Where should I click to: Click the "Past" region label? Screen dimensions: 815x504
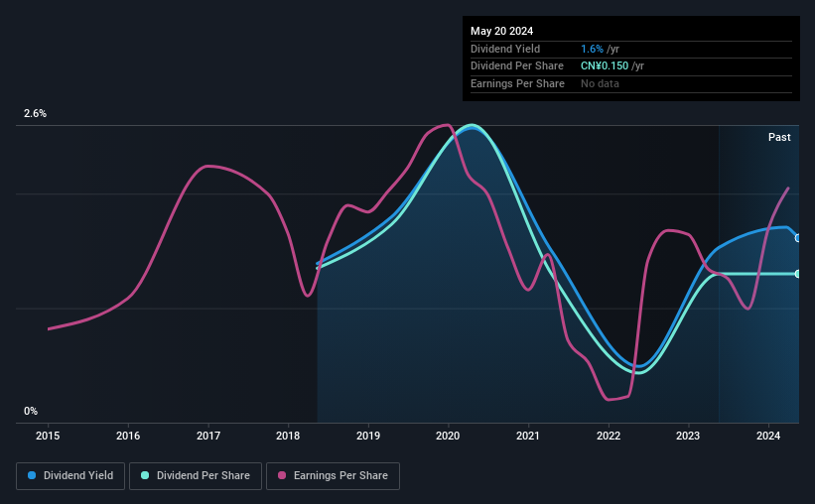pyautogui.click(x=779, y=137)
